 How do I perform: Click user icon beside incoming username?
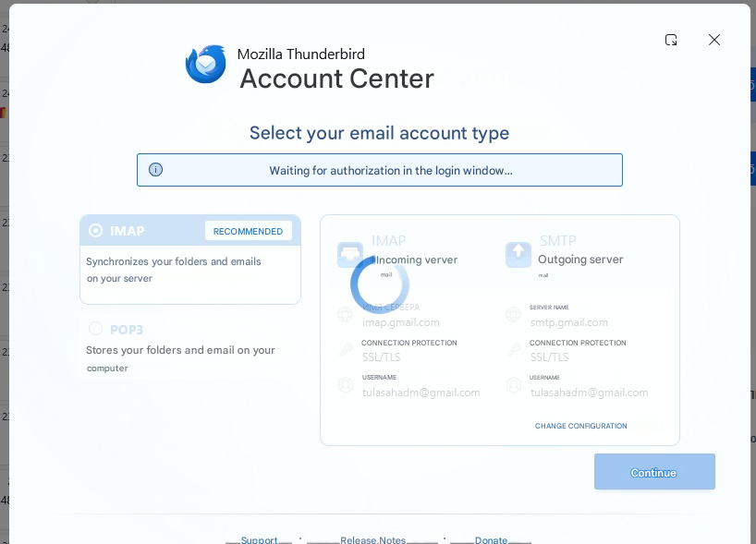pyautogui.click(x=346, y=385)
